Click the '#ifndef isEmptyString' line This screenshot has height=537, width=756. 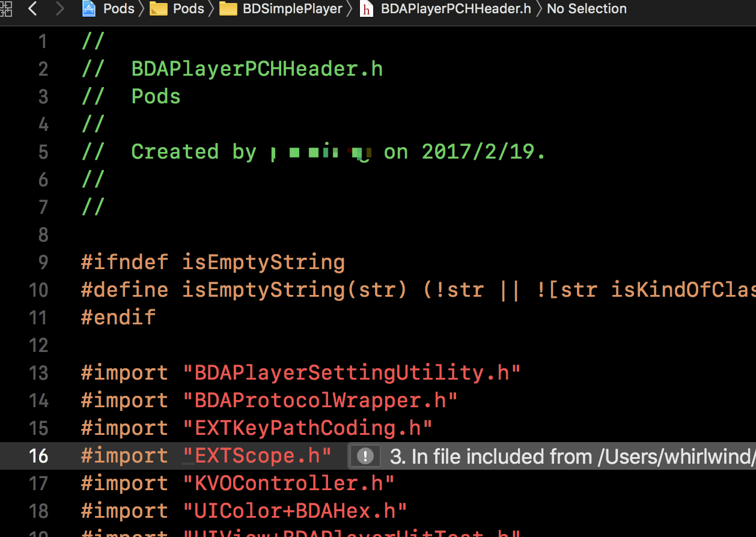pos(213,262)
